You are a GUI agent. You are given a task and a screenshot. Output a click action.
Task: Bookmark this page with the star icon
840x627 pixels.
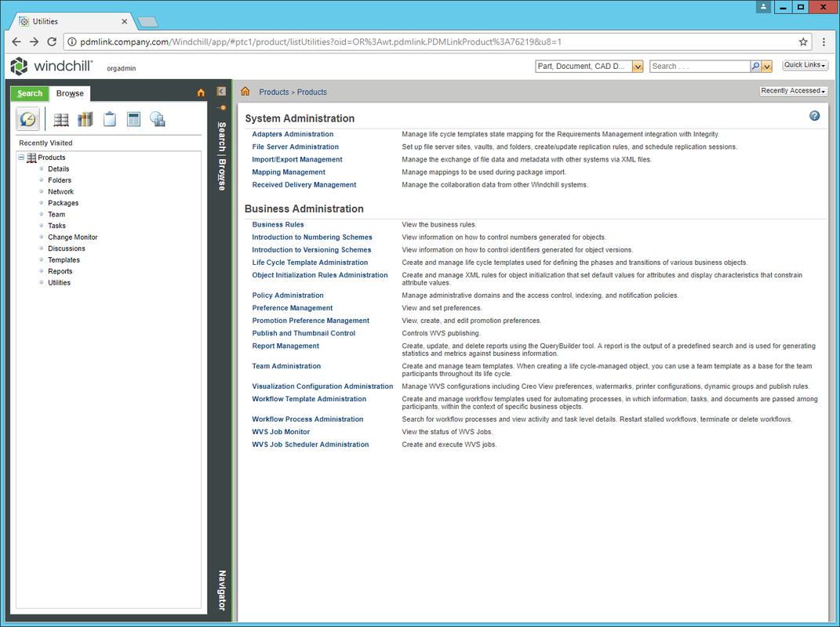pyautogui.click(x=803, y=42)
